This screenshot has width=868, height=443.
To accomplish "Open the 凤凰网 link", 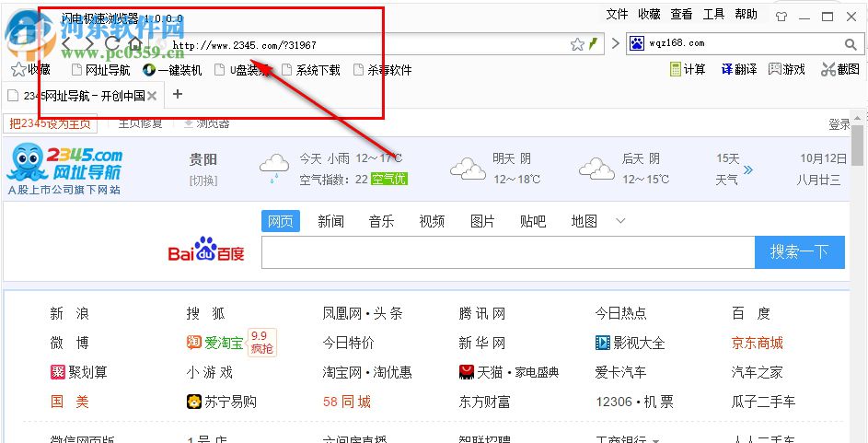I will [342, 314].
